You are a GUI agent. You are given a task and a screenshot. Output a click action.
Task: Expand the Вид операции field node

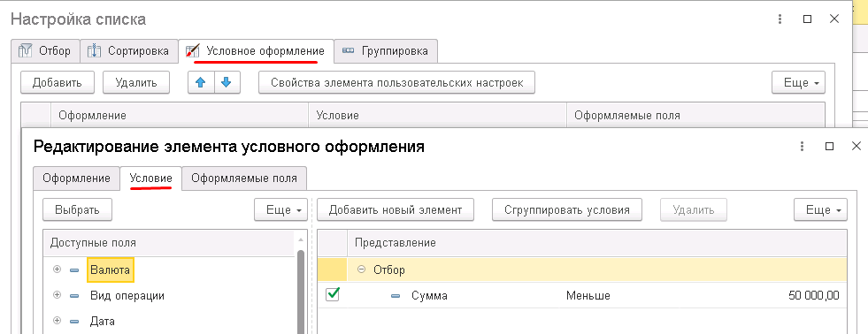pos(57,295)
